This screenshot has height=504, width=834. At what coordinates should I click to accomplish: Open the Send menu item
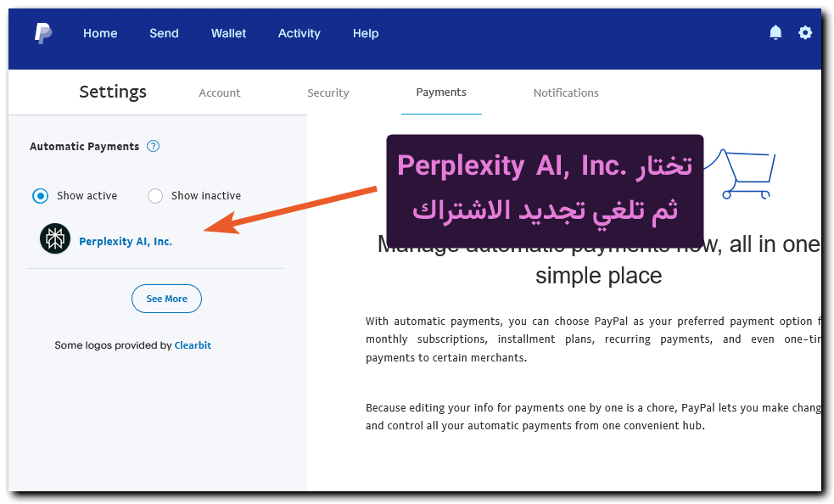point(164,34)
